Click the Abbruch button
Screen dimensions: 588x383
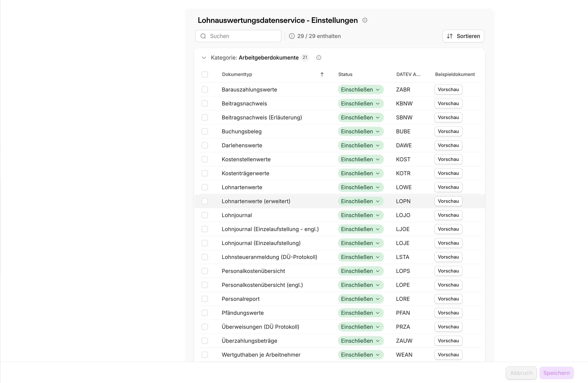tap(521, 373)
